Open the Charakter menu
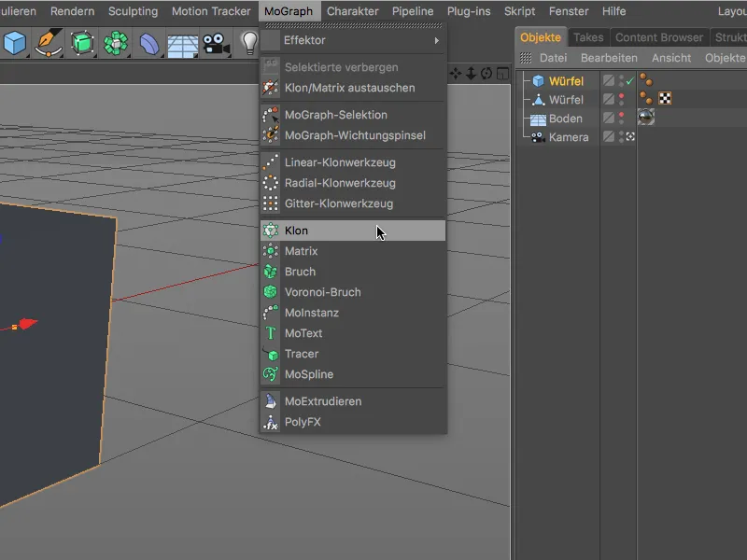The width and height of the screenshot is (747, 560). (353, 11)
